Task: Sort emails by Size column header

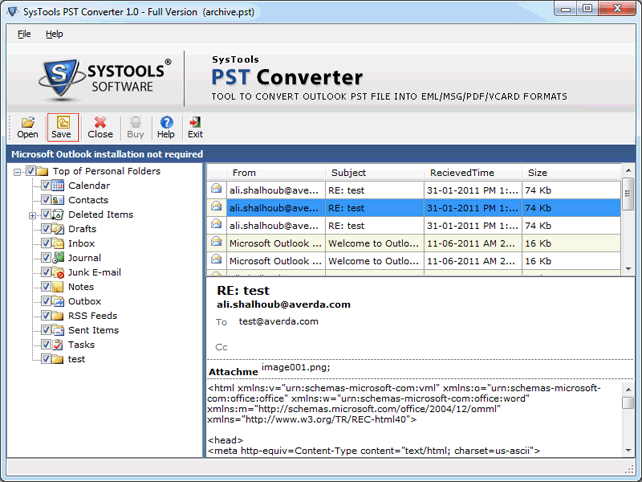Action: 571,172
